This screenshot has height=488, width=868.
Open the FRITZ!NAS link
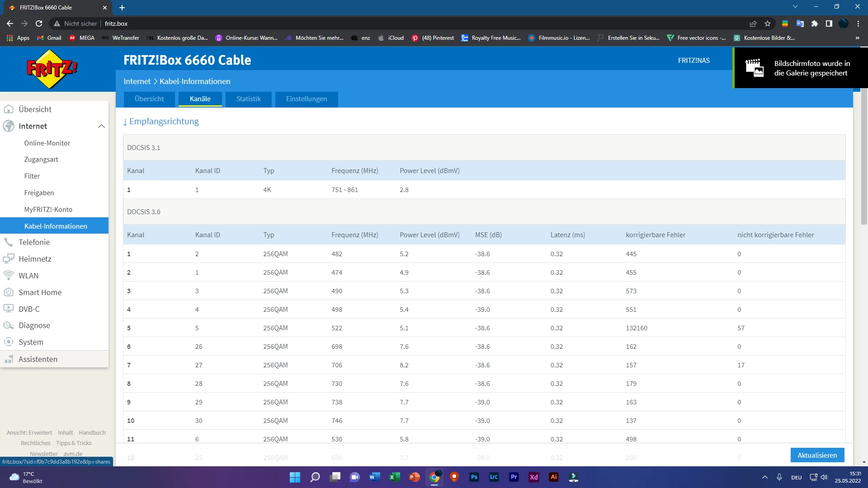click(693, 61)
